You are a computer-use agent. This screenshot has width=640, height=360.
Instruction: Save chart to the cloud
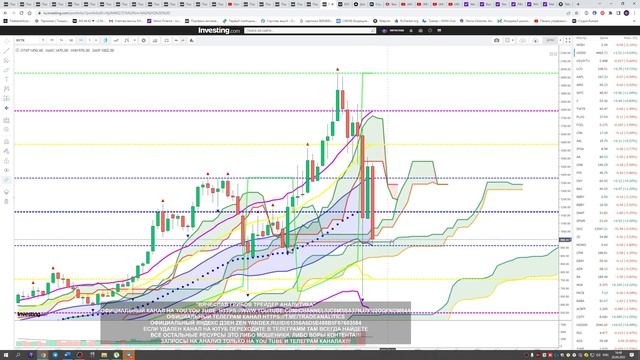(x=523, y=40)
